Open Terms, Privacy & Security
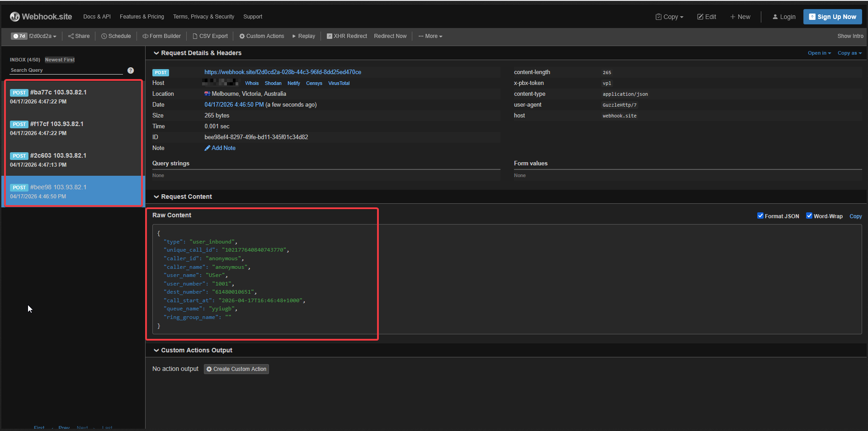The image size is (868, 431). point(203,17)
